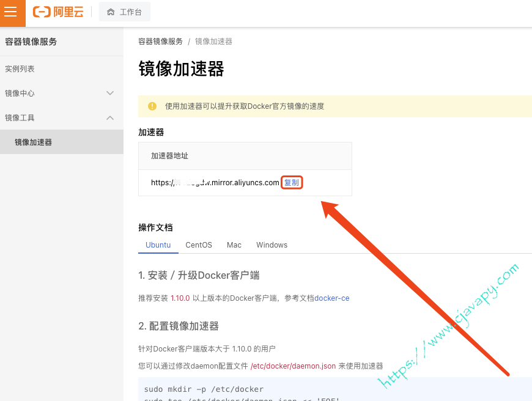Click the 复制 copy link
The image size is (532, 401).
pos(292,183)
